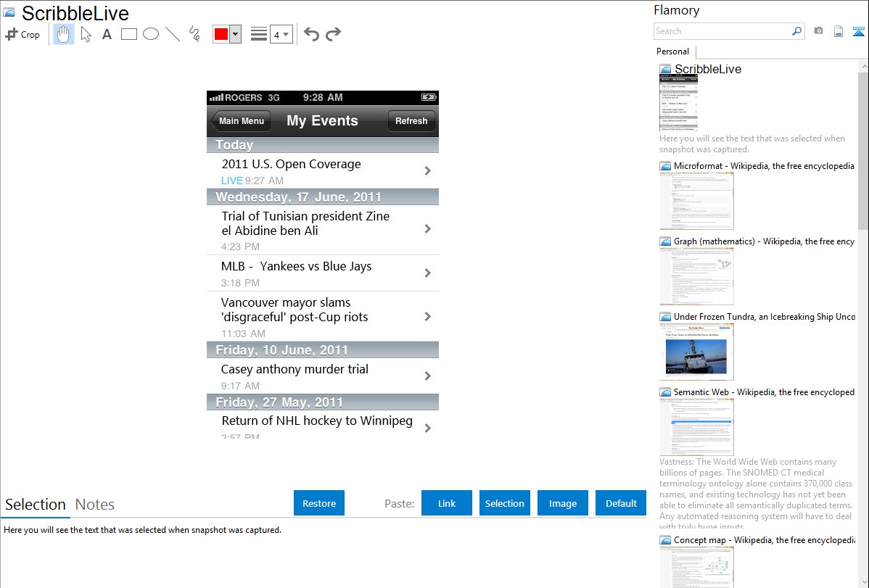Viewport: 869px width, 588px height.
Task: Click the Paste Selection button
Action: point(504,503)
